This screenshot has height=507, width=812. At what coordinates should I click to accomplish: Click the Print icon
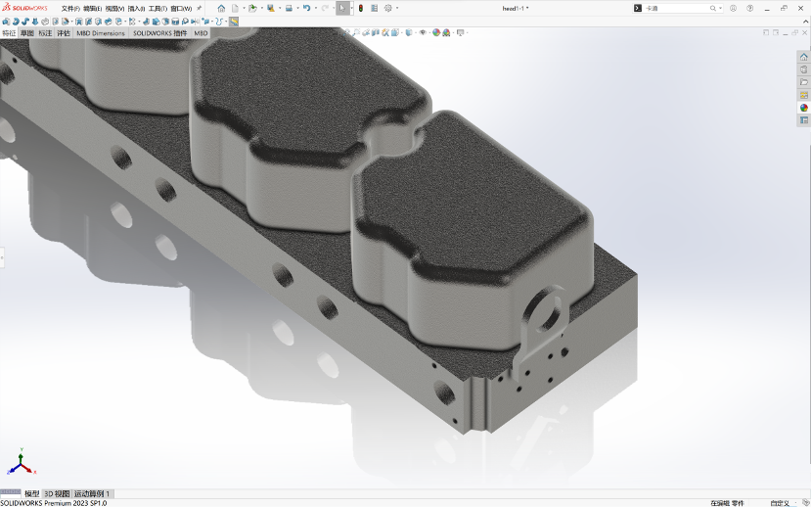[289, 8]
